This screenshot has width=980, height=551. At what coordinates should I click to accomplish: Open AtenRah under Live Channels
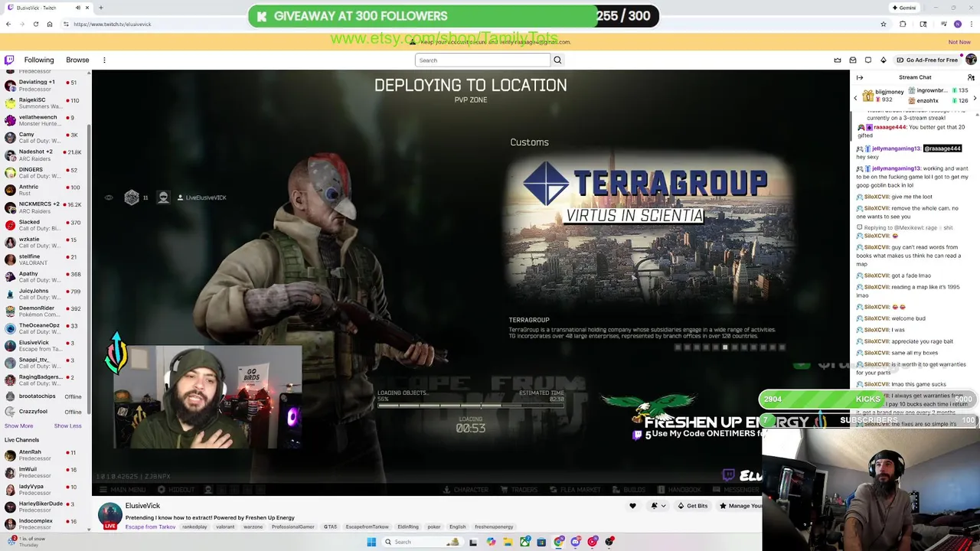pos(44,455)
